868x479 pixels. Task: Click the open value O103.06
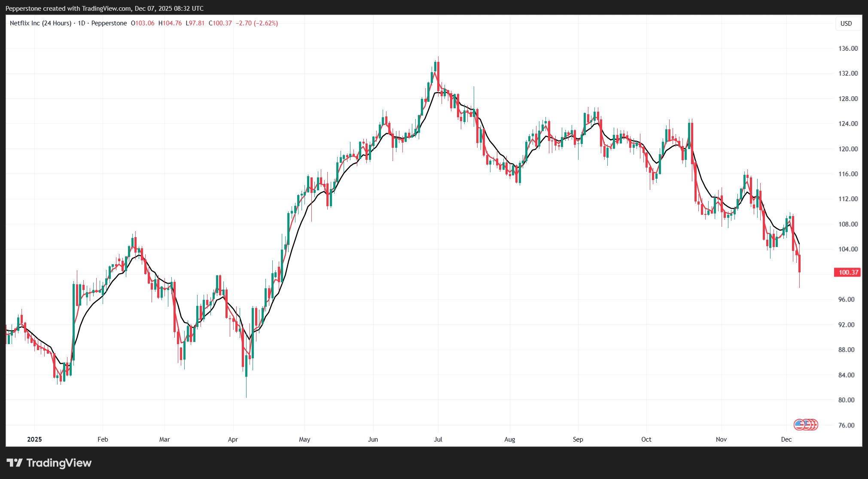143,23
